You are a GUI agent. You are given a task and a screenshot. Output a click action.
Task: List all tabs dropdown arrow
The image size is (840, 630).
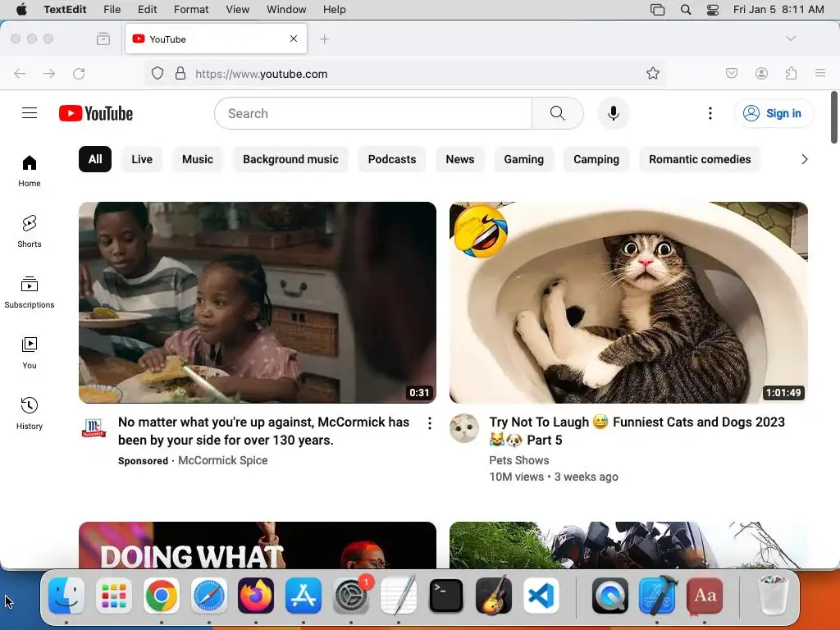[791, 39]
